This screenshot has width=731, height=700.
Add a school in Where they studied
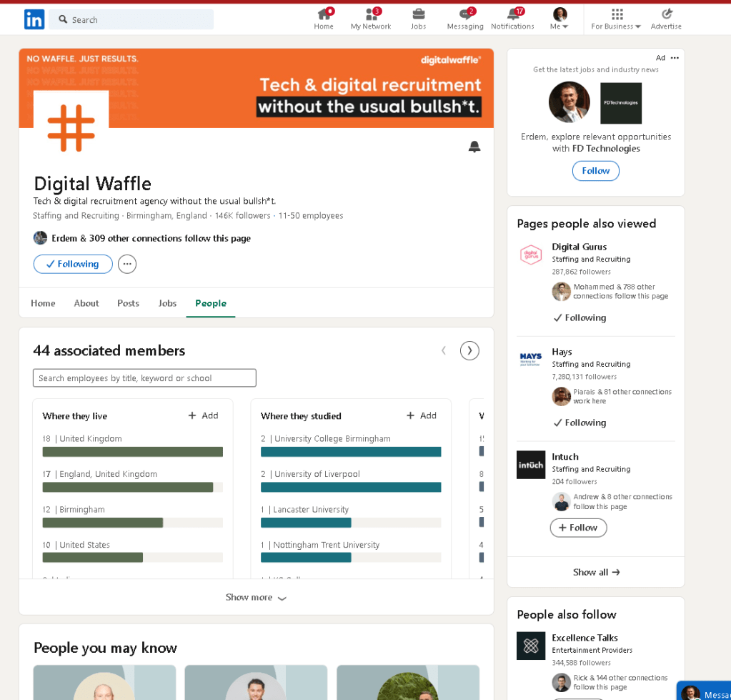coord(422,415)
